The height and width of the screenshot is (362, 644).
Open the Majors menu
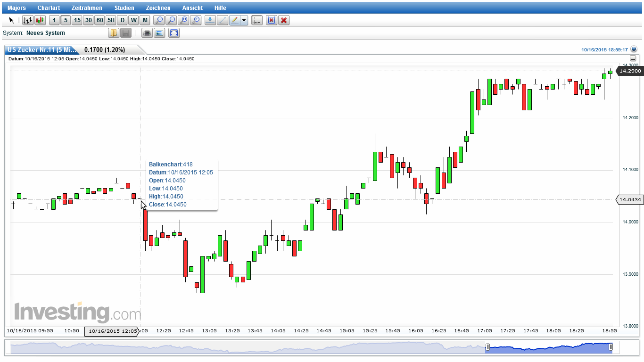point(17,8)
